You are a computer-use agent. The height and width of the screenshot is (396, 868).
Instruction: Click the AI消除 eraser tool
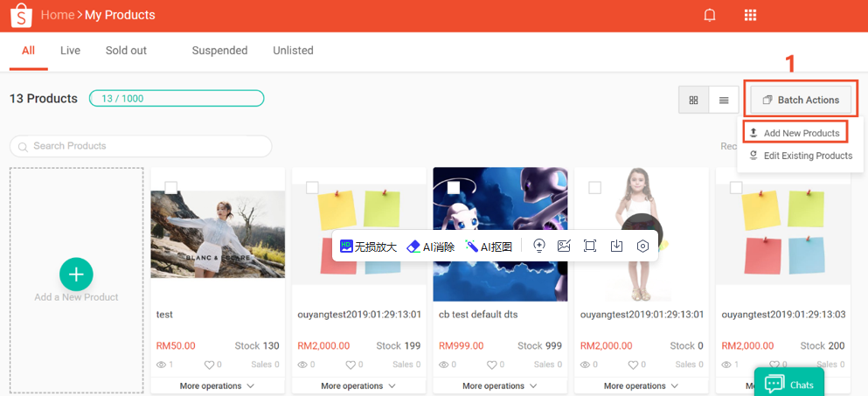click(430, 247)
